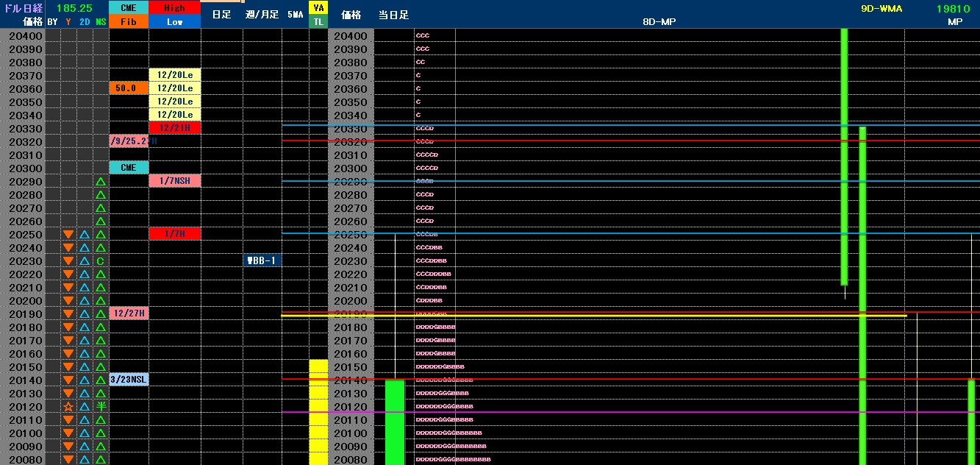Screen dimensions: 980x465
Task: Click the green NS triangle in row 20150
Action: point(101,367)
